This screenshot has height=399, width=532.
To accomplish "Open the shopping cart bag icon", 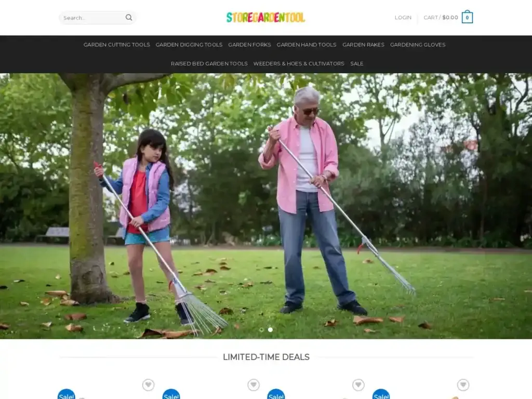I will tap(467, 18).
